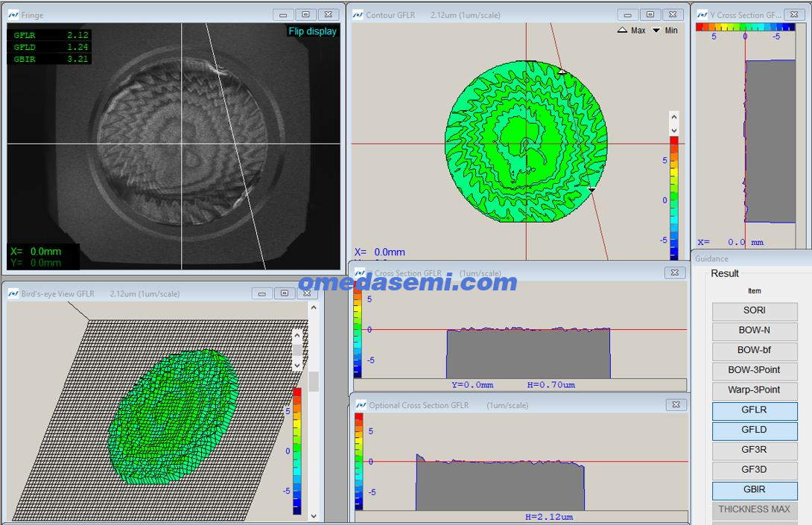Select the SORI result item

[x=754, y=311]
